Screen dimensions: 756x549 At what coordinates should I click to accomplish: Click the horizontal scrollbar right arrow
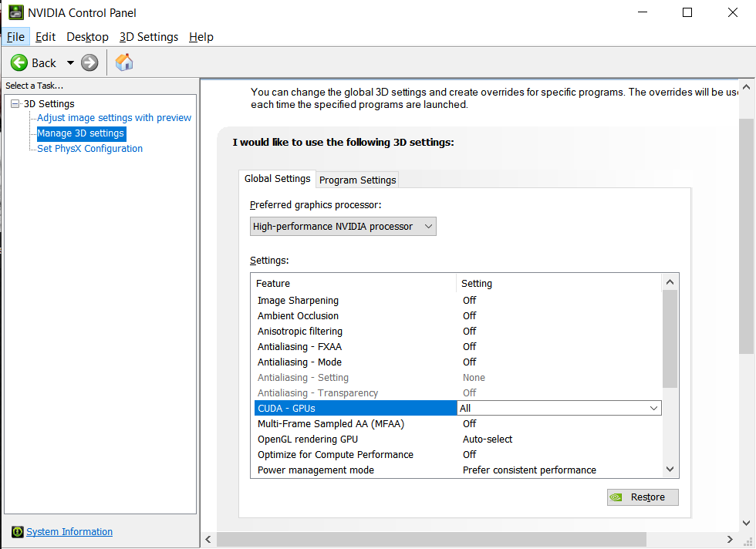tap(730, 539)
